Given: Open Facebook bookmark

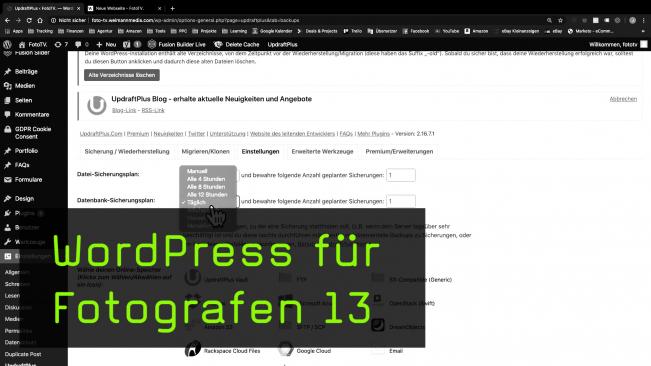Looking at the screenshot, I should click(416, 31).
